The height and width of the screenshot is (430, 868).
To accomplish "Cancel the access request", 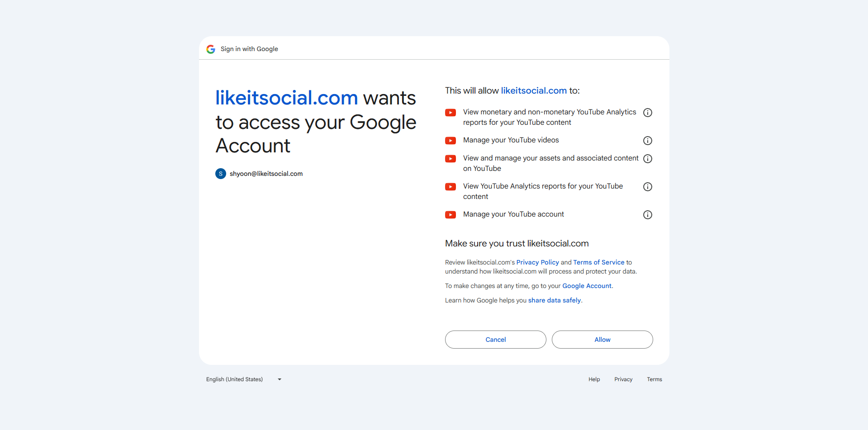I will pyautogui.click(x=496, y=340).
